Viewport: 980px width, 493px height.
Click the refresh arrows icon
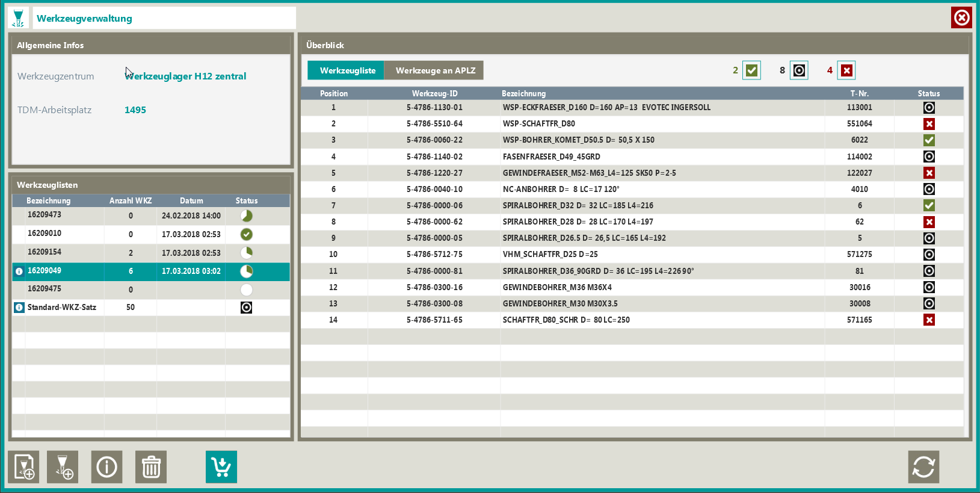click(923, 467)
